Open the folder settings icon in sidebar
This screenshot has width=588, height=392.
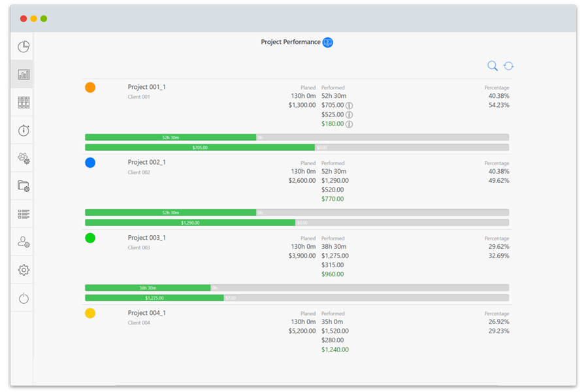(x=24, y=186)
